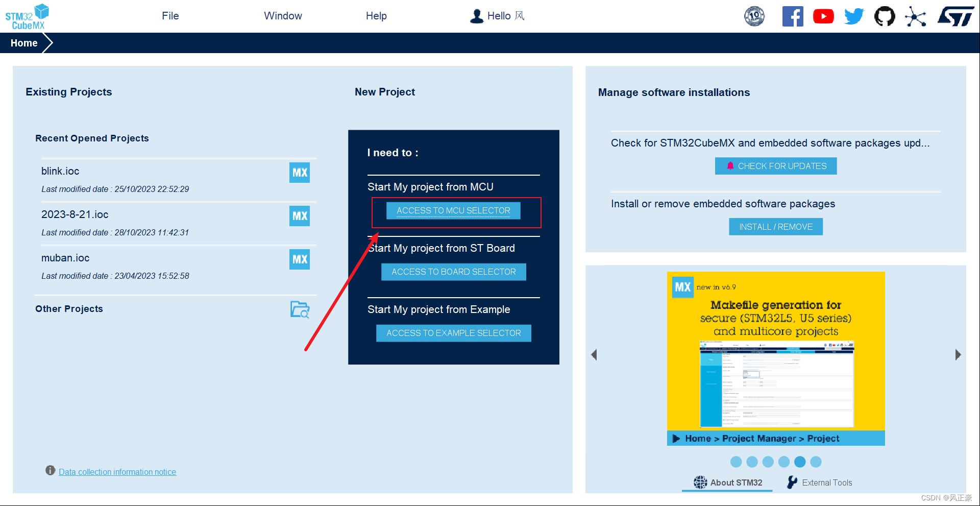Click the Start My project from MCU label
This screenshot has width=980, height=506.
click(x=430, y=187)
